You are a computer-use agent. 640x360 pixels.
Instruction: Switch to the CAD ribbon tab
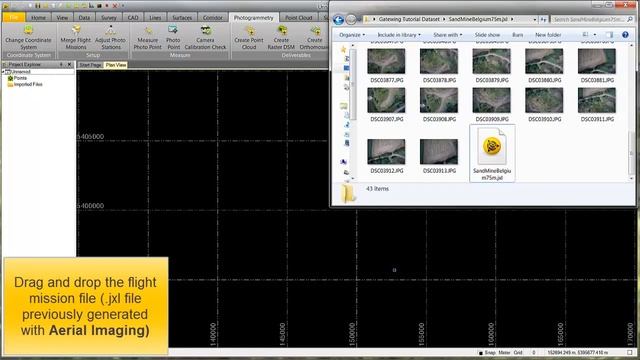tap(133, 18)
